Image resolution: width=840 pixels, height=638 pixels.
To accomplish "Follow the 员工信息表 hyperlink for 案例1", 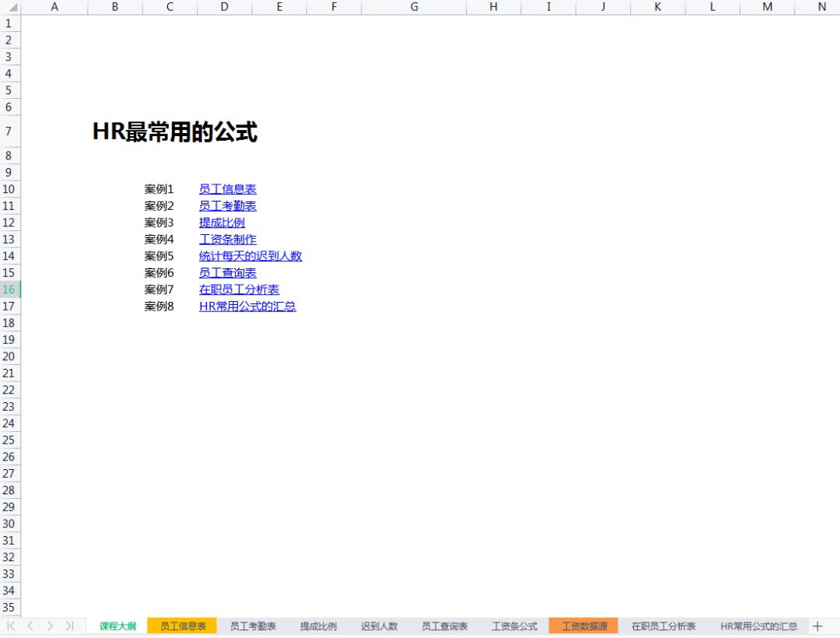I will click(227, 189).
